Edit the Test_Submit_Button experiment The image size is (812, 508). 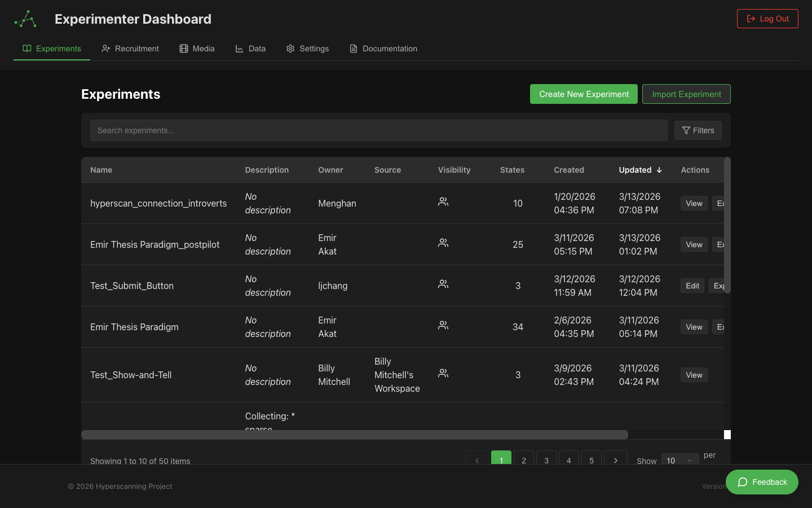[692, 286]
